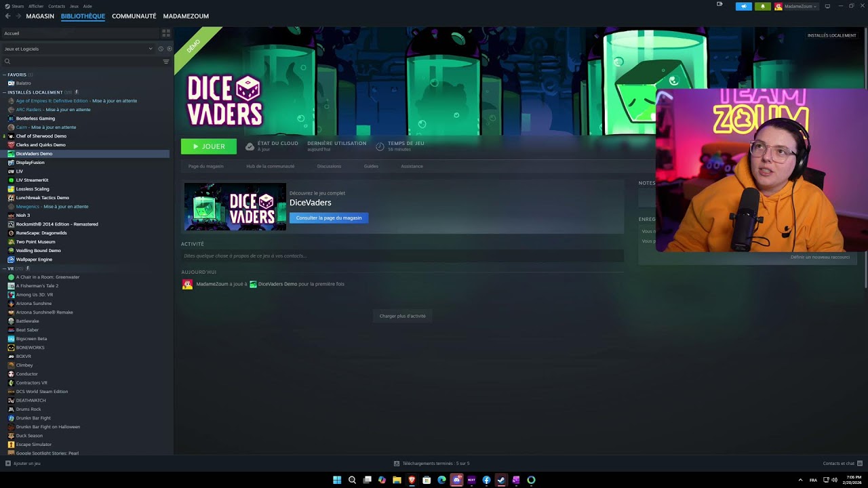Screen dimensions: 868x488
Task: Click Charger plus d'activité
Action: tap(402, 316)
